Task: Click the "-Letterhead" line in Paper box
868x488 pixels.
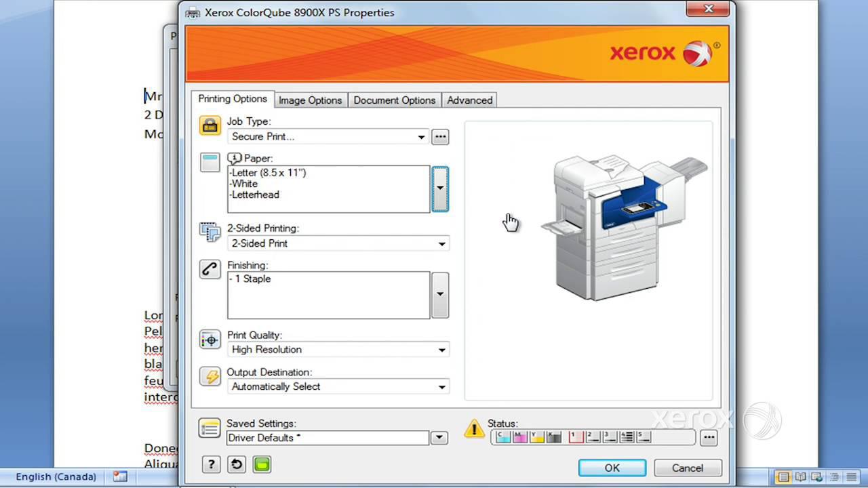Action: [254, 195]
